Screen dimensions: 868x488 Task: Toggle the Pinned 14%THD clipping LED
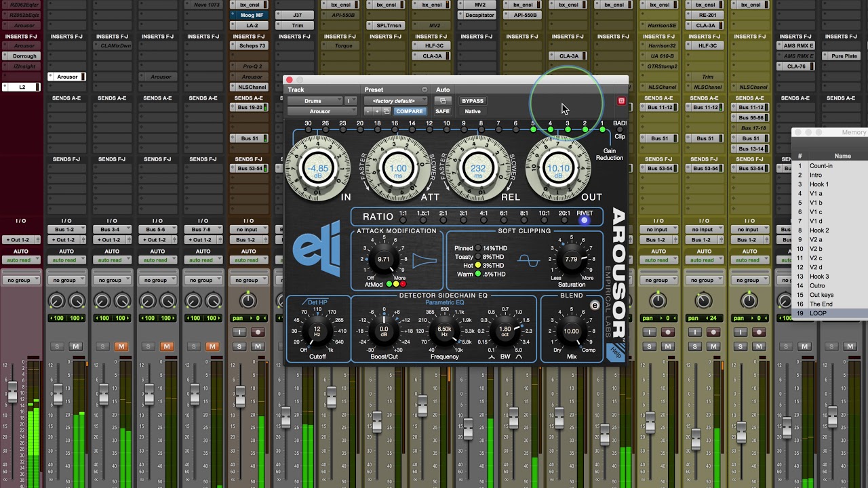(477, 248)
